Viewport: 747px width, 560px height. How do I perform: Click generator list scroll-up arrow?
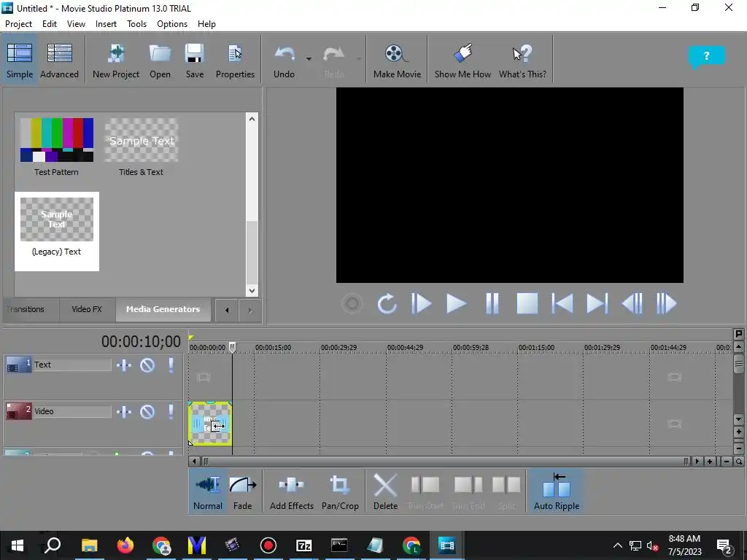coord(252,119)
